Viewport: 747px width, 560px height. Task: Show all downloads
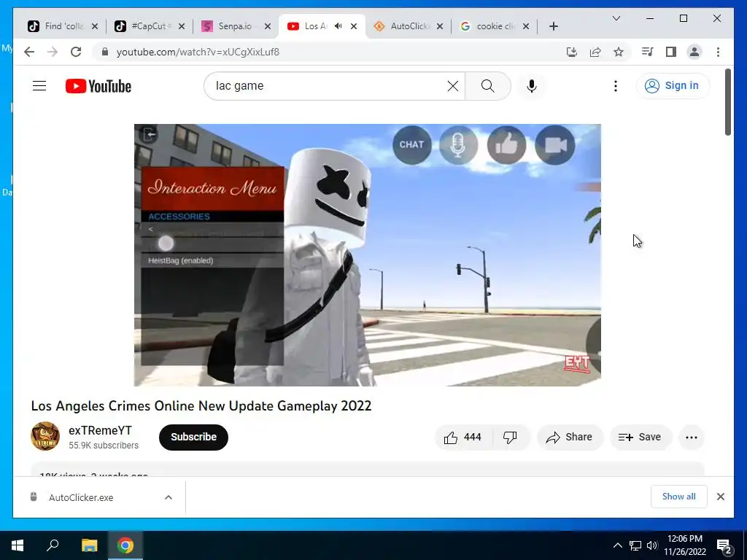678,497
